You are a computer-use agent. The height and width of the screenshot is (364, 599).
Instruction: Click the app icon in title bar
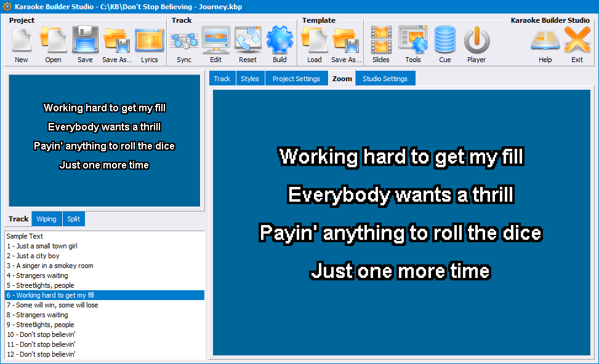pos(7,7)
